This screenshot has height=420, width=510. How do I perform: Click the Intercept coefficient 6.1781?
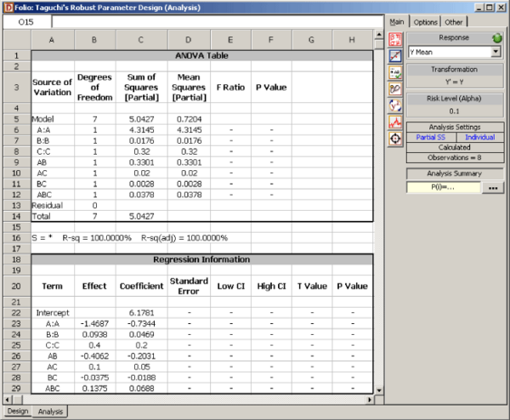tap(141, 313)
